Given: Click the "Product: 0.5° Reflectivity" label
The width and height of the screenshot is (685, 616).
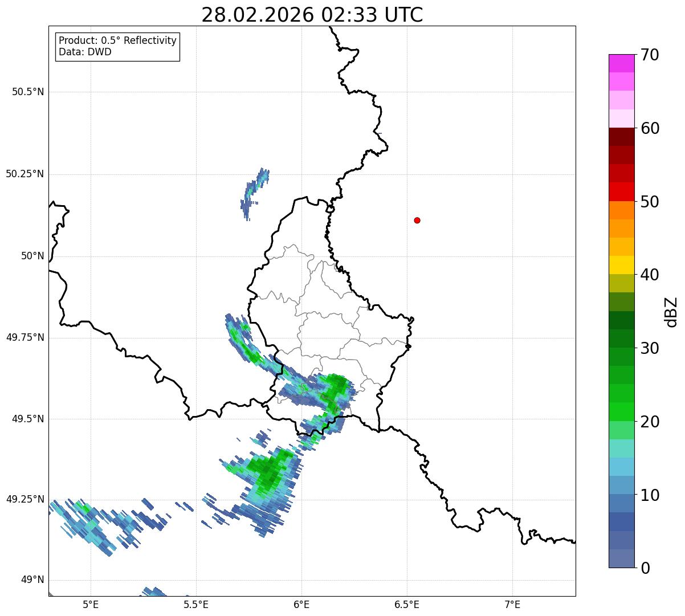Looking at the screenshot, I should pos(117,41).
